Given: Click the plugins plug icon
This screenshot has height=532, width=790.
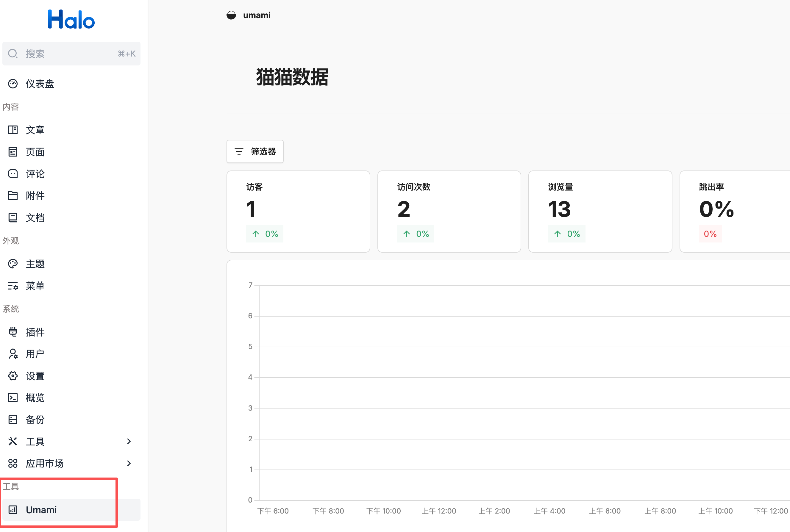Looking at the screenshot, I should click(13, 332).
